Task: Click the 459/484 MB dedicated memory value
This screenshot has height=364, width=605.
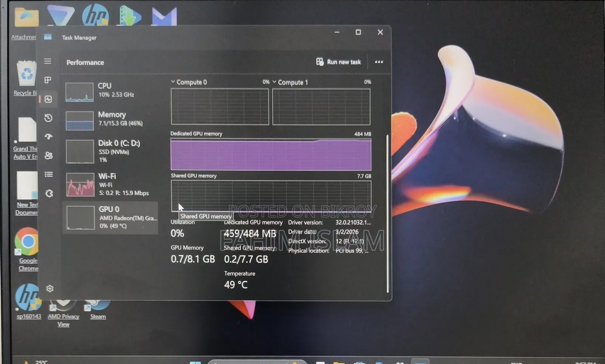Action: click(250, 234)
